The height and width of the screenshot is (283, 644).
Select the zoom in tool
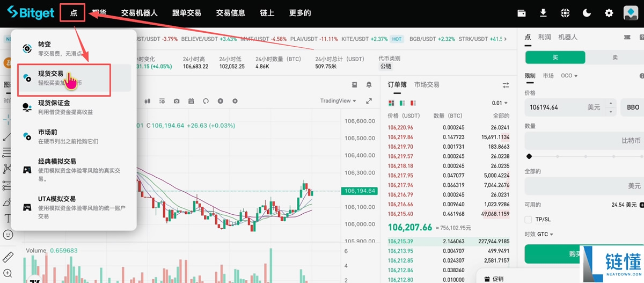click(x=8, y=273)
